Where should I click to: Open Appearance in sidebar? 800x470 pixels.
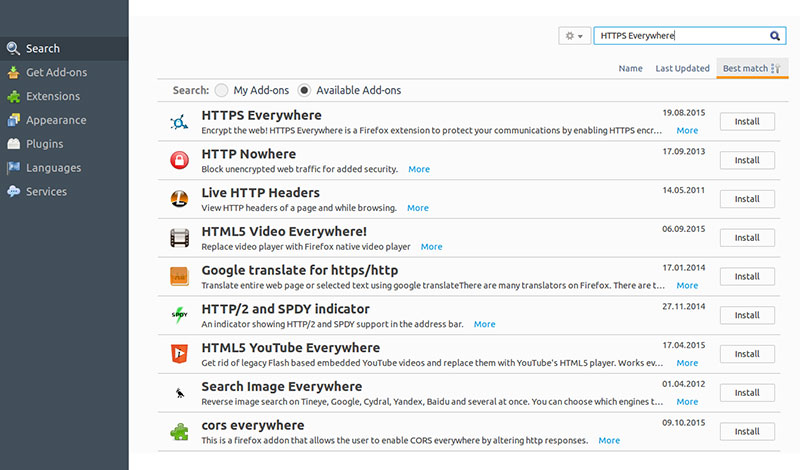tap(64, 120)
